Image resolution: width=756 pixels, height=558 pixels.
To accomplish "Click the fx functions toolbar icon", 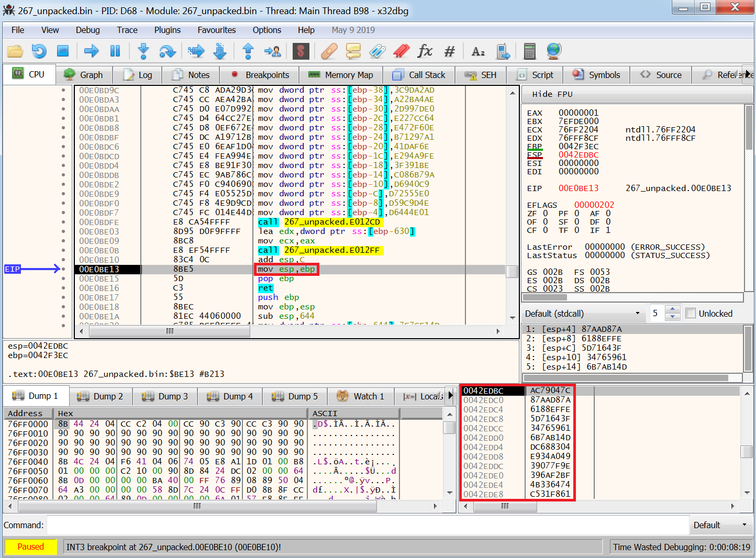I will 425,51.
